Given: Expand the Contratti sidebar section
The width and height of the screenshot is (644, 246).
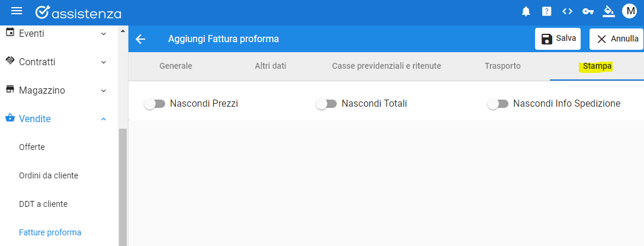Looking at the screenshot, I should pos(56,62).
